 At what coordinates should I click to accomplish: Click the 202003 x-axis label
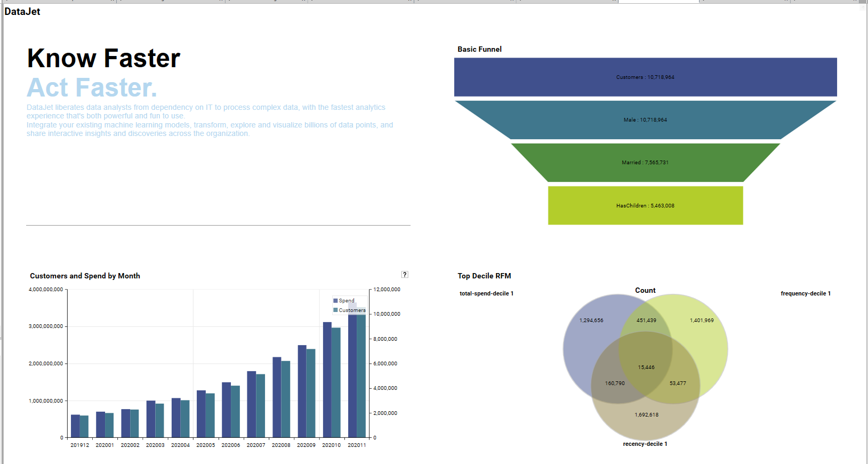[x=155, y=445]
